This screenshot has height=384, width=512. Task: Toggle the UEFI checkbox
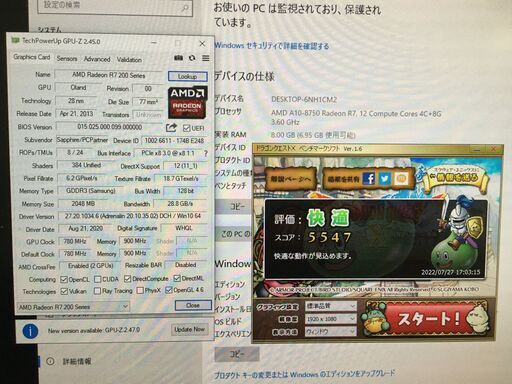pos(186,128)
